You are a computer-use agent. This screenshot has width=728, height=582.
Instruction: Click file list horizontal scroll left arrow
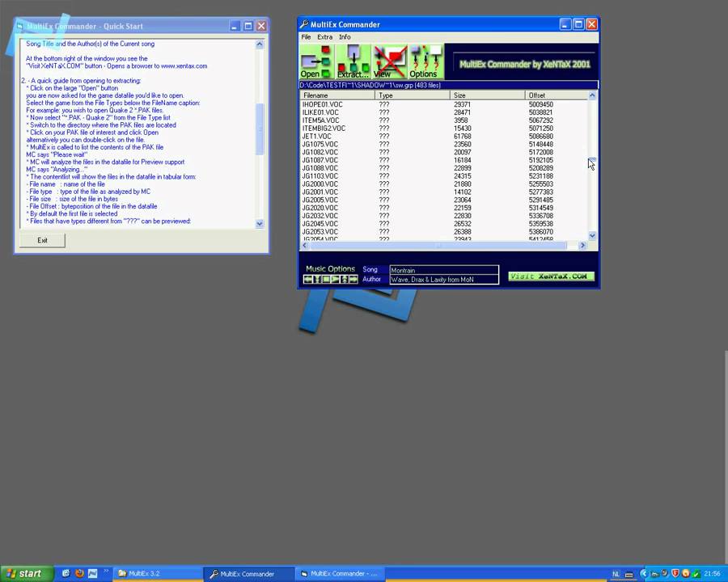305,245
